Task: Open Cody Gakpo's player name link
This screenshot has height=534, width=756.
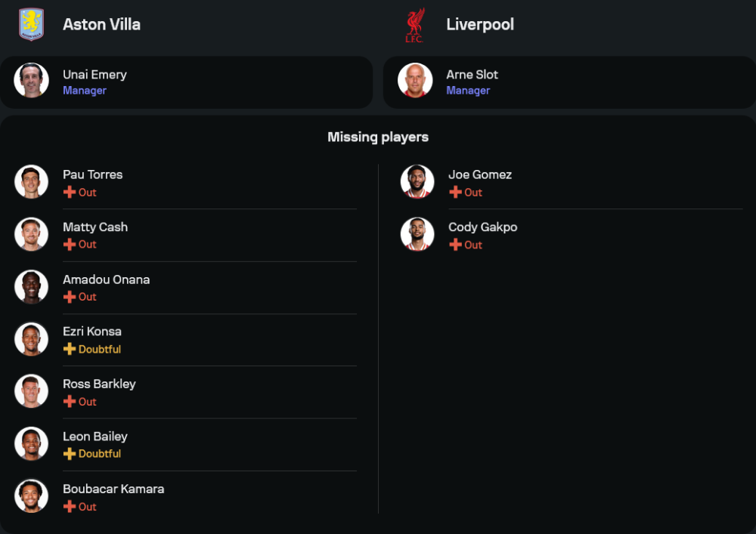Action: click(x=482, y=227)
